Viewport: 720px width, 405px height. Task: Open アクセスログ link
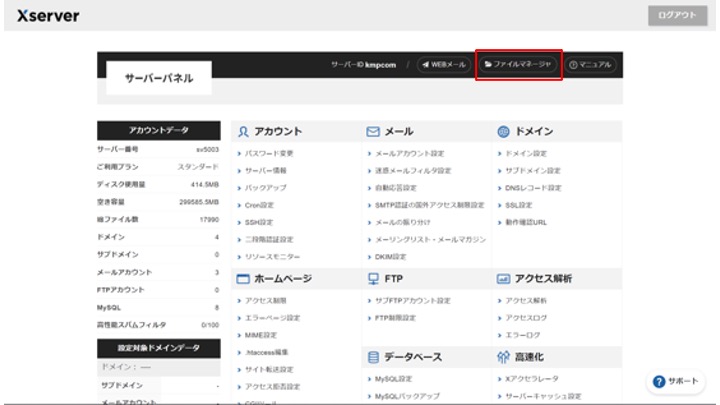[526, 318]
